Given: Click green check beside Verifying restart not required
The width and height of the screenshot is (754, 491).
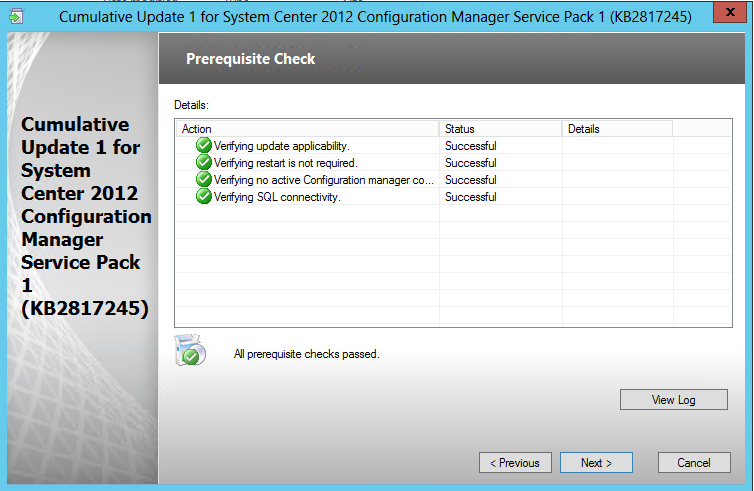Looking at the screenshot, I should pos(204,163).
